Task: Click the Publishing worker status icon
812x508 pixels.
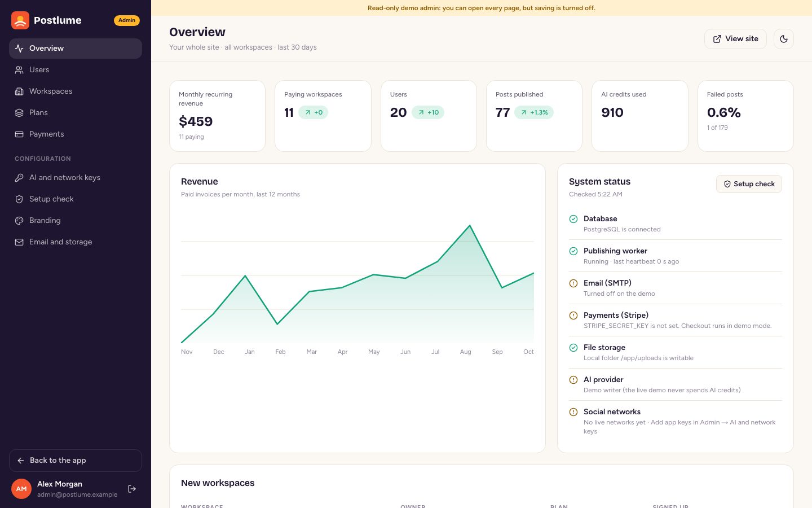Action: point(573,251)
